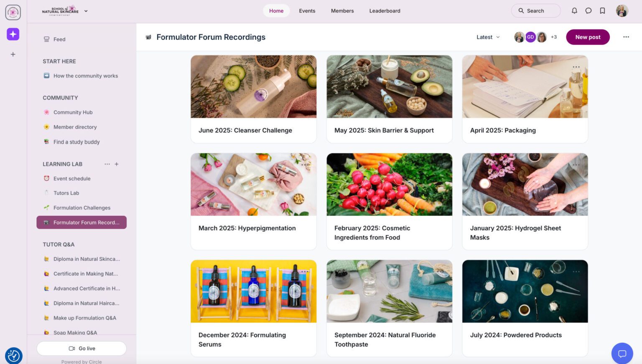Open Formulation Challenges in sidebar
This screenshot has width=642, height=364.
82,208
